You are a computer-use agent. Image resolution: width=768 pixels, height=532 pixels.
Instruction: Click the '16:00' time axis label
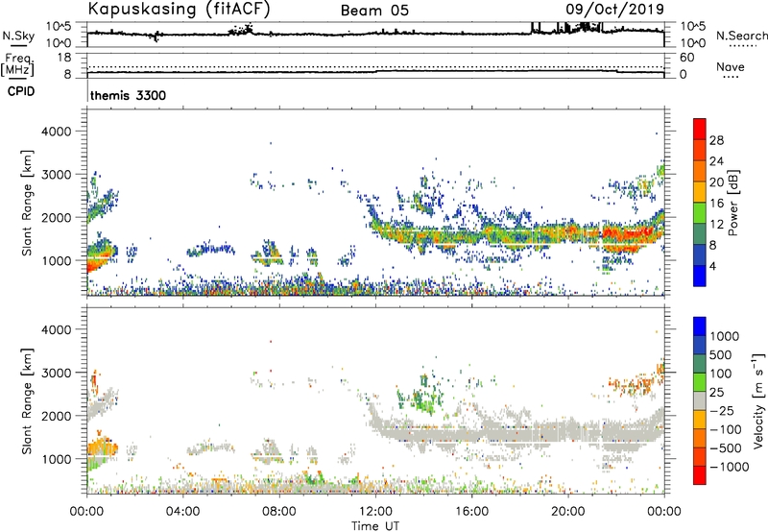(471, 512)
